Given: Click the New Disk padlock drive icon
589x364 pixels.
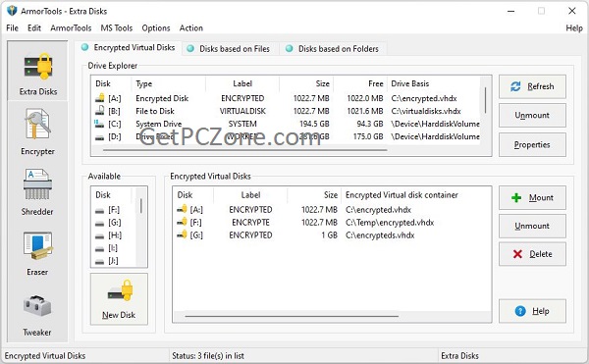Looking at the screenshot, I should pyautogui.click(x=121, y=290).
